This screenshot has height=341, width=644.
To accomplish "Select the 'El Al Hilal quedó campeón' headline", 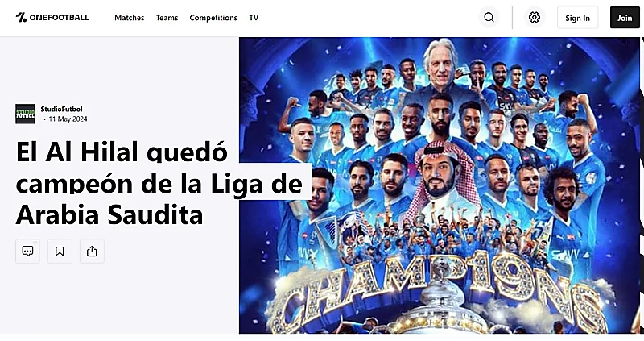I will pyautogui.click(x=159, y=183).
